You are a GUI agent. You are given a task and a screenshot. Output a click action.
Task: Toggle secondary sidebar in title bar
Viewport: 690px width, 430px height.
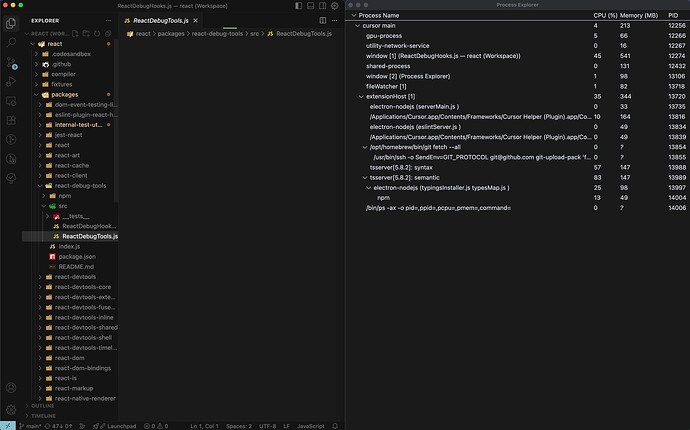pos(323,6)
